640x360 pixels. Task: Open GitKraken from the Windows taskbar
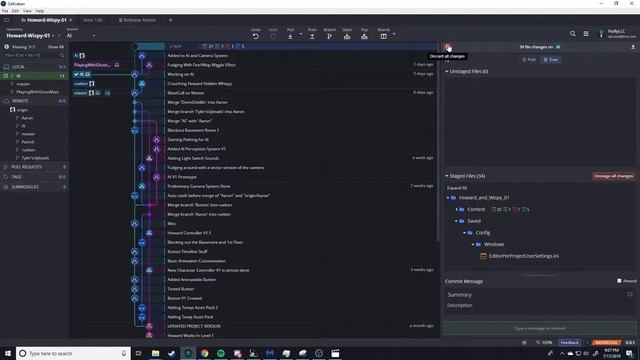point(188,353)
